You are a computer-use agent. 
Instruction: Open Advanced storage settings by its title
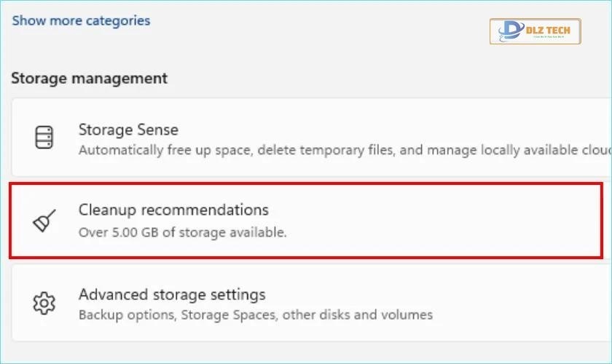point(172,295)
